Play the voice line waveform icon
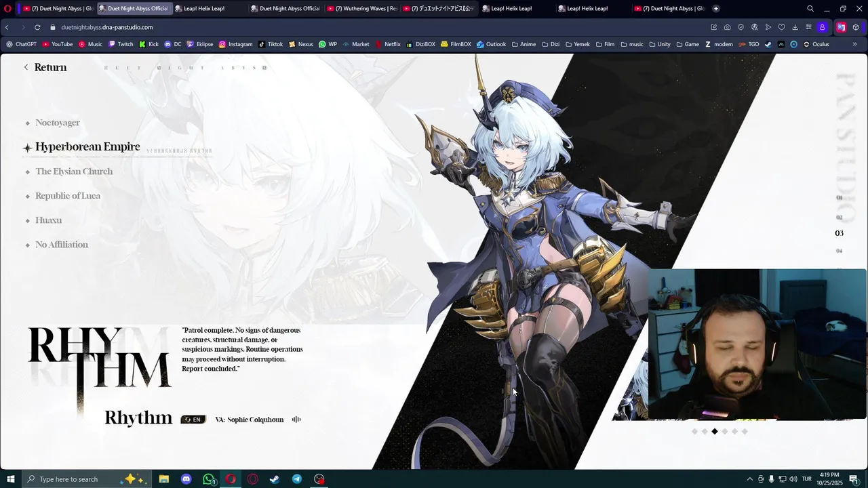 [296, 420]
